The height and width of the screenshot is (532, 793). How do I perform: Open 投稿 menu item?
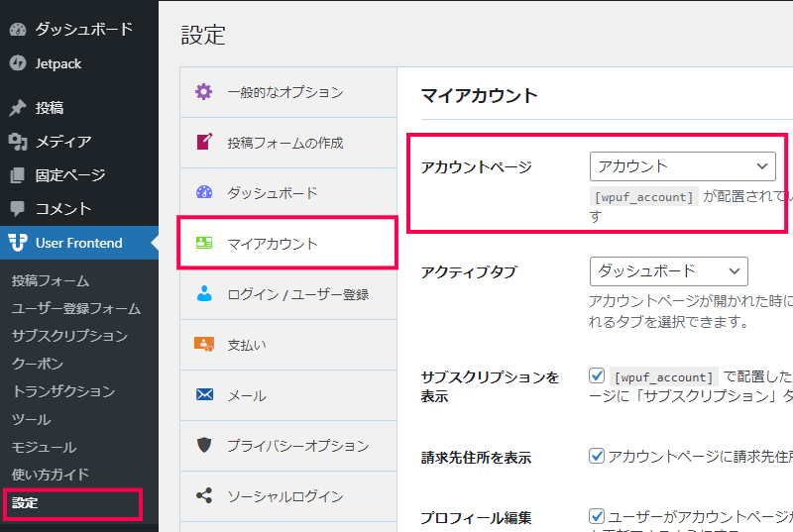pos(79,108)
